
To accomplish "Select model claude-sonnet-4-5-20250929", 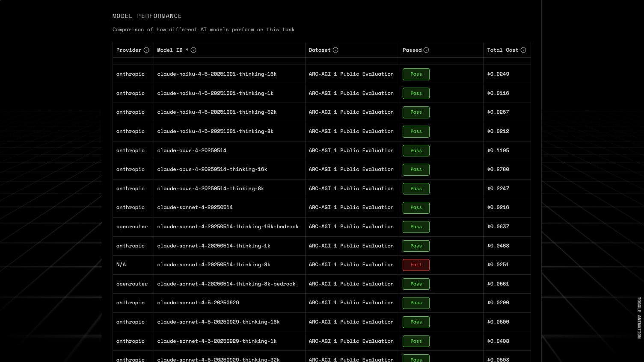I will tap(198, 303).
